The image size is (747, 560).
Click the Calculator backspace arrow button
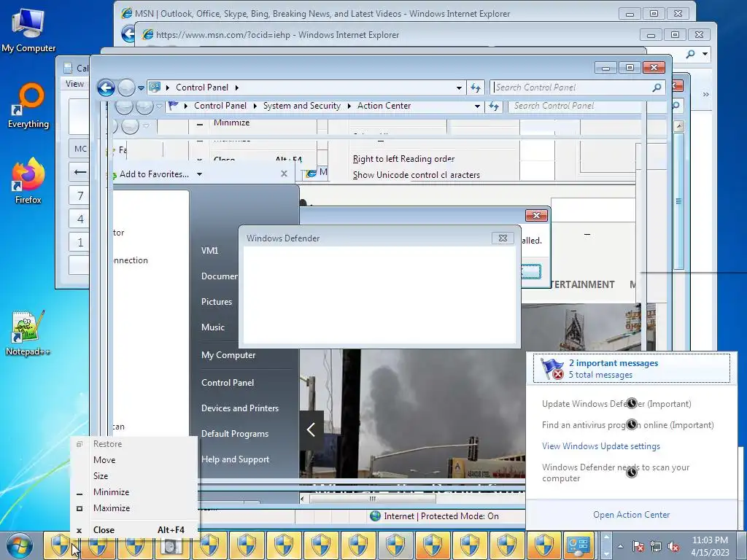tap(80, 172)
